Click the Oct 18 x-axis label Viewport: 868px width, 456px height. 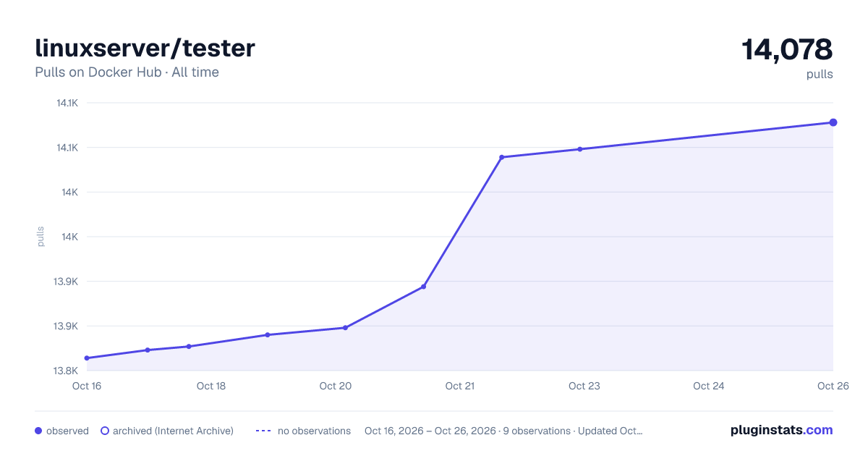211,386
